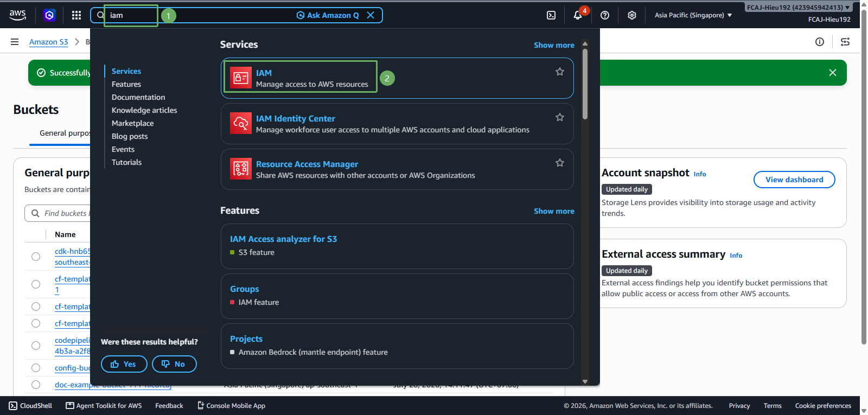Screen dimensions: 868x415
Task: Open the info panel circle icon
Action: point(820,42)
